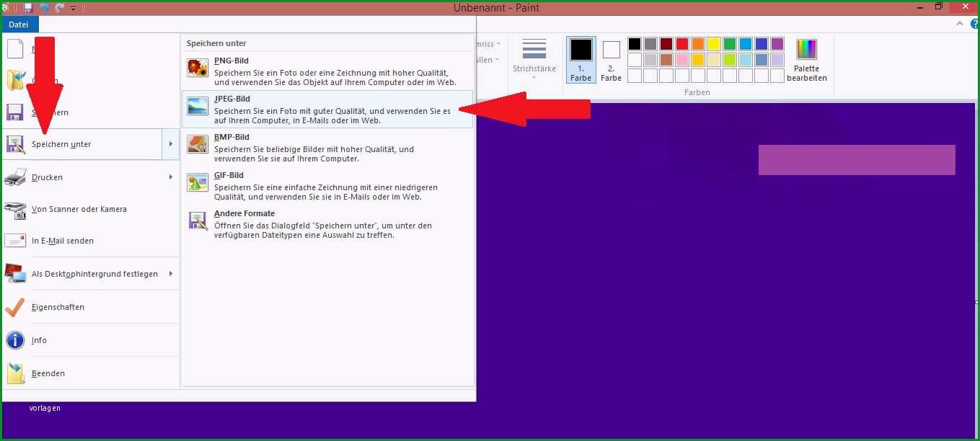The width and height of the screenshot is (980, 441).
Task: Click Beenden to exit Paint
Action: tap(91, 373)
